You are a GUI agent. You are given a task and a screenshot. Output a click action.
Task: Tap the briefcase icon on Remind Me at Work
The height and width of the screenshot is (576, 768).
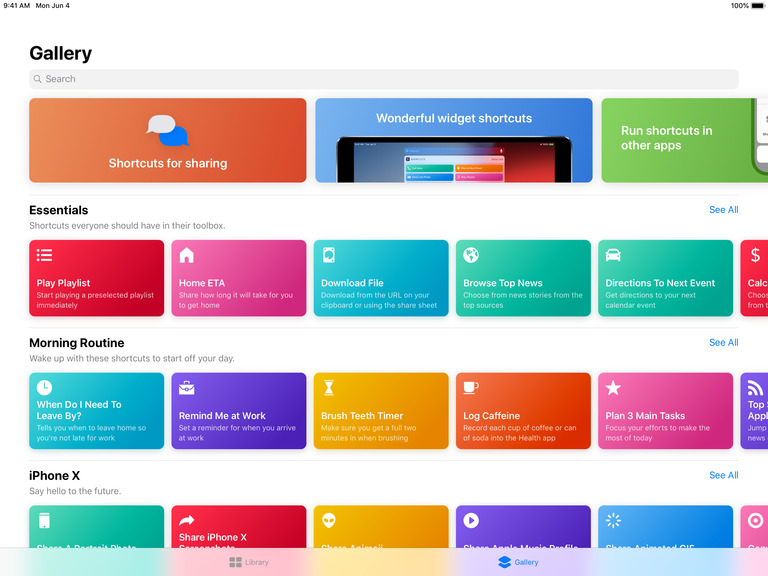click(x=186, y=388)
